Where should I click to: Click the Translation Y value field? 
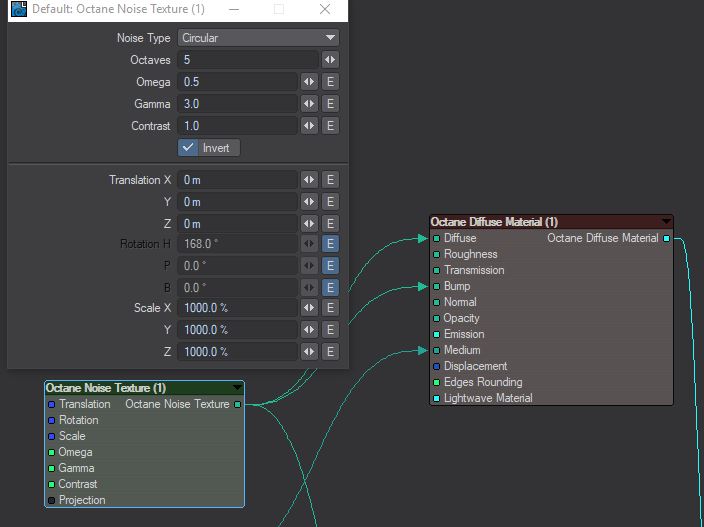tap(238, 202)
